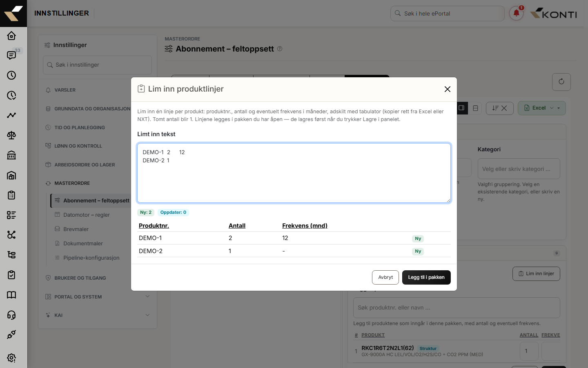Image resolution: width=588 pixels, height=368 pixels.
Task: Open the headset support icon in sidebar
Action: tap(11, 315)
